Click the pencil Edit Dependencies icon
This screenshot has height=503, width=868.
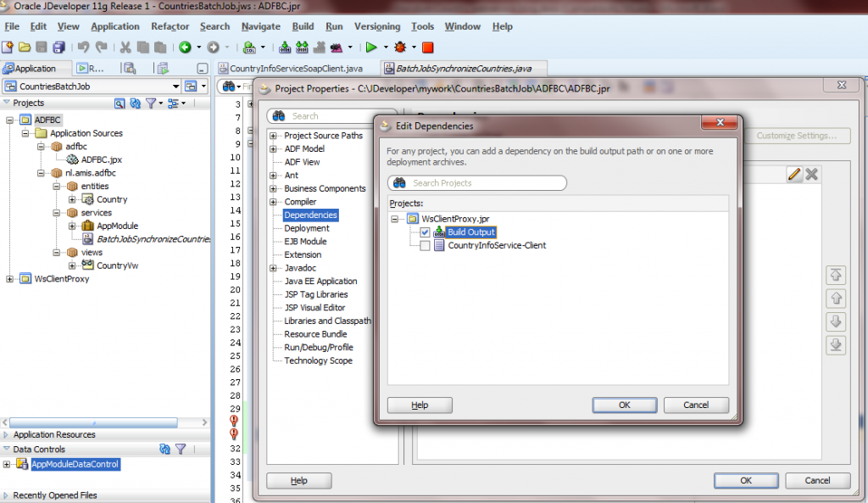[794, 174]
